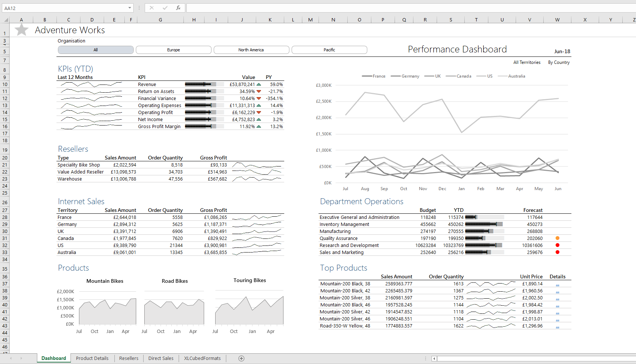Select column G header
The width and height of the screenshot is (636, 364).
[160, 20]
